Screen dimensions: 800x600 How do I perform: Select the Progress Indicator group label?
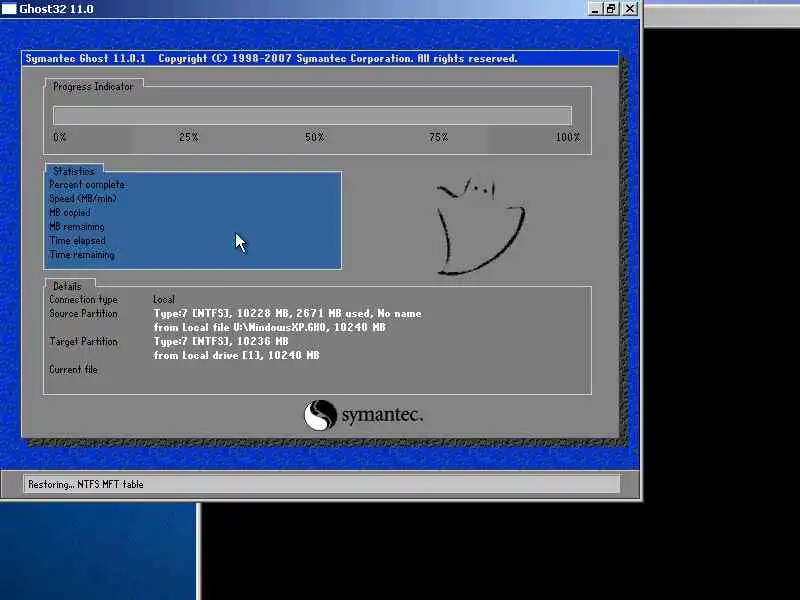[93, 87]
